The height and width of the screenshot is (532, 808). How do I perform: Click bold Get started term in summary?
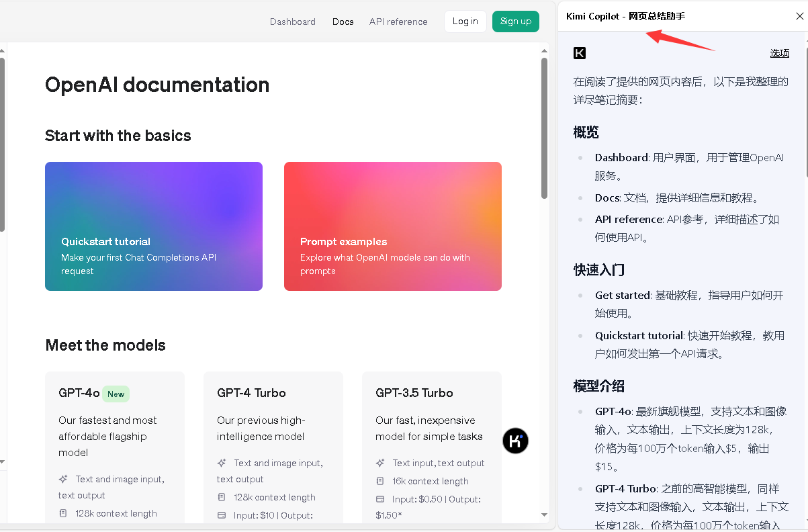623,296
